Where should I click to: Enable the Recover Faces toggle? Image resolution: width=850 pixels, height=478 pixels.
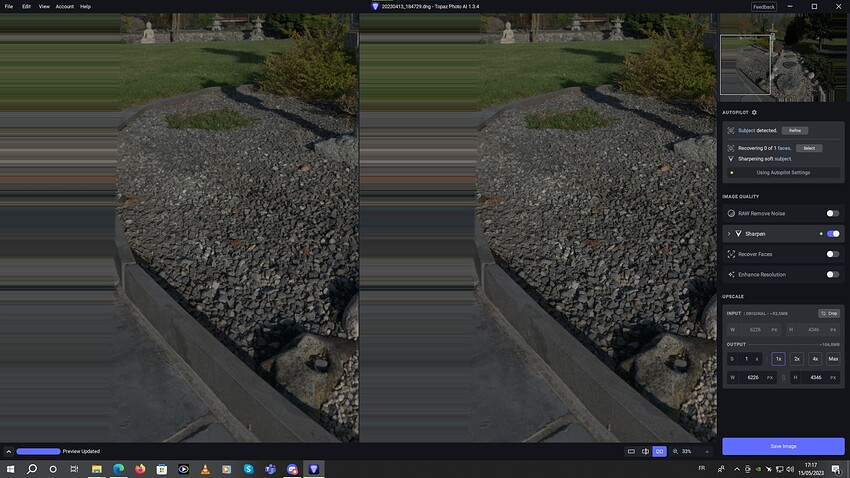point(833,254)
